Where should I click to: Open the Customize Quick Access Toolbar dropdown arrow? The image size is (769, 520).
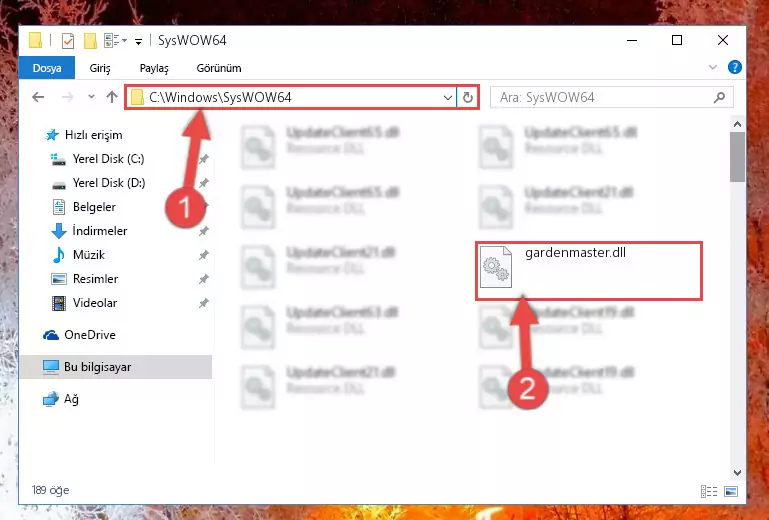click(x=139, y=42)
